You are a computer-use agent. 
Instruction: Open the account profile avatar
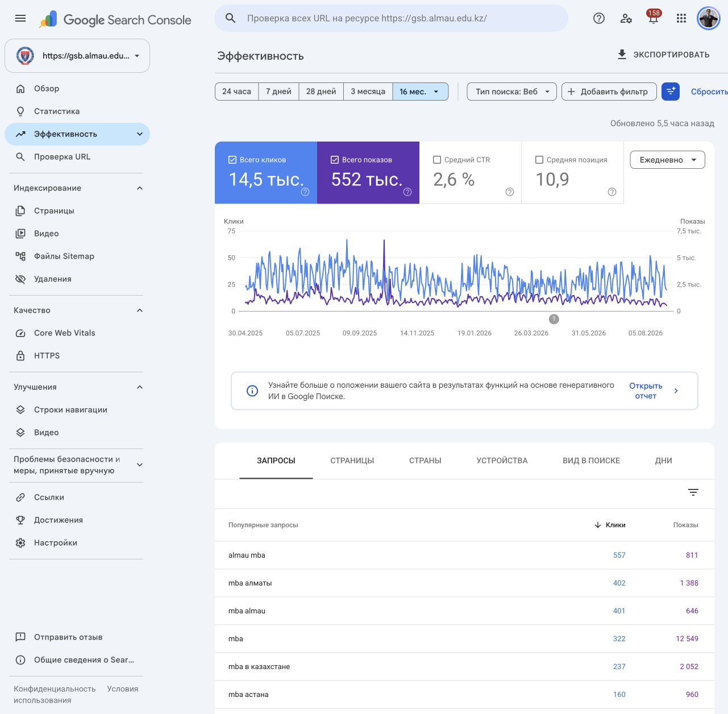(x=709, y=18)
